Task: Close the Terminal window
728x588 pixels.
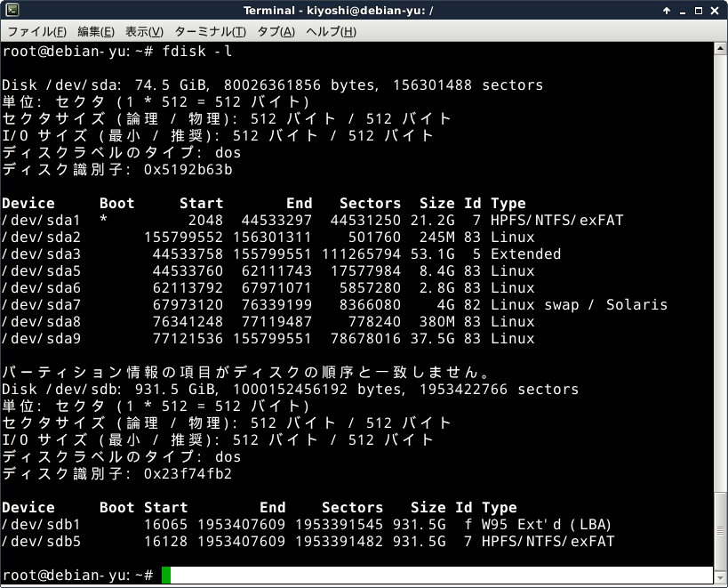Action: point(716,10)
